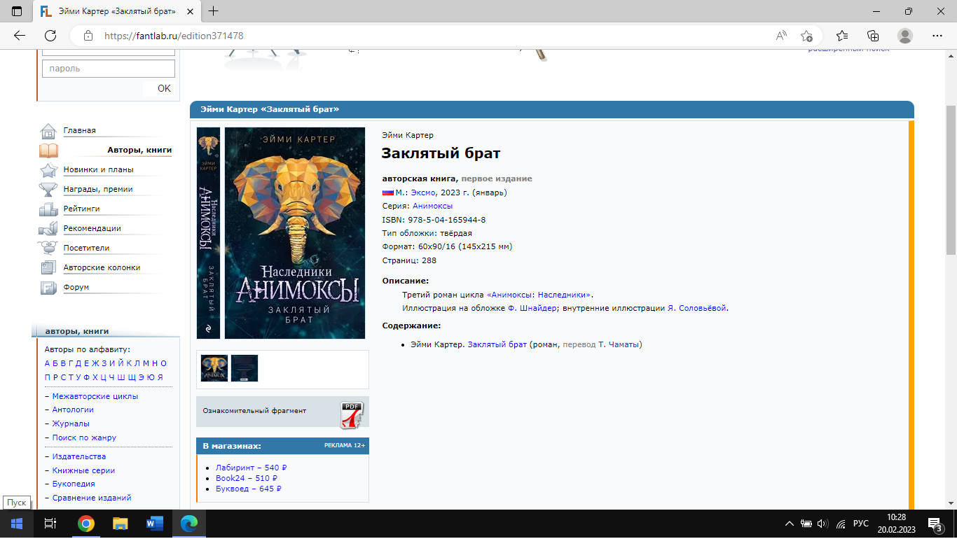This screenshot has width=957, height=560.
Task: Open Microsoft Word from the taskbar
Action: coord(155,524)
